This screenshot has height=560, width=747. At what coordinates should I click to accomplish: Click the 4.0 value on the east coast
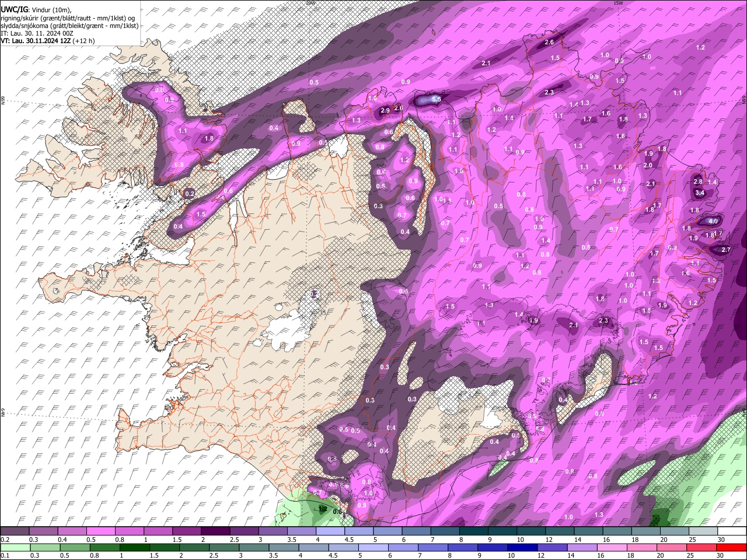(x=713, y=222)
